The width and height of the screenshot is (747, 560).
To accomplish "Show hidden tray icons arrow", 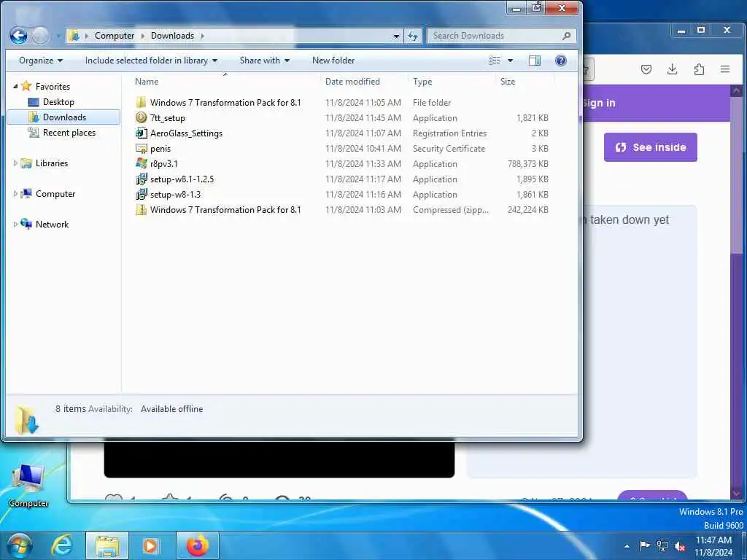I will (x=627, y=546).
